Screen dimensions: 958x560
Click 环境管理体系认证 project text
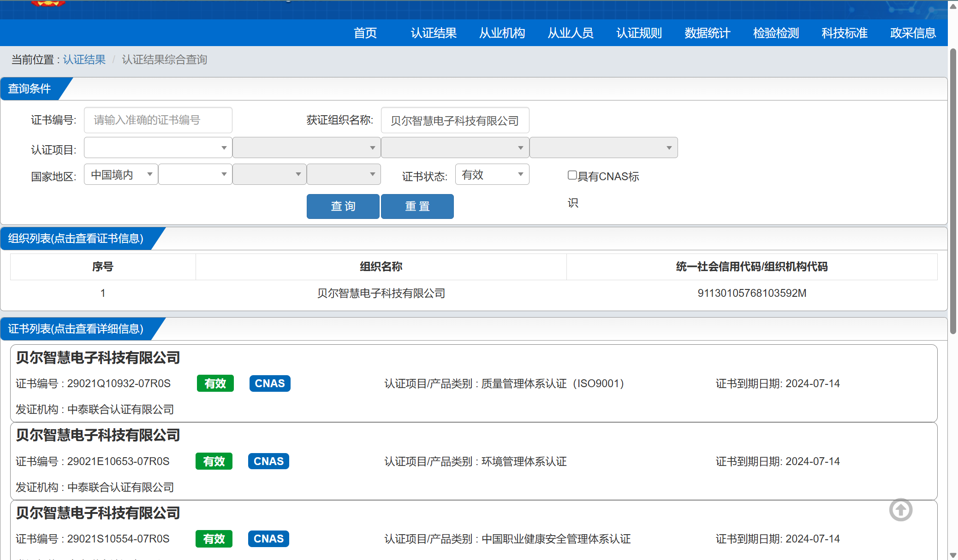pyautogui.click(x=524, y=461)
